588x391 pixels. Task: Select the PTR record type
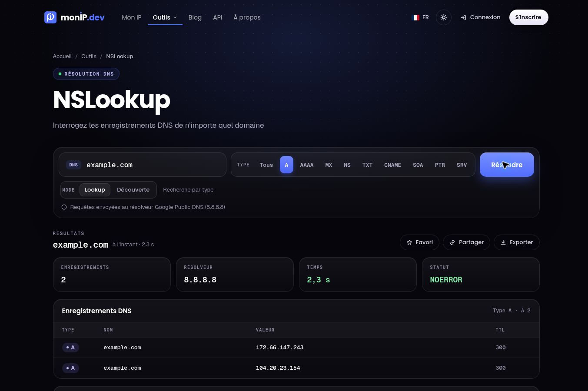pyautogui.click(x=440, y=165)
